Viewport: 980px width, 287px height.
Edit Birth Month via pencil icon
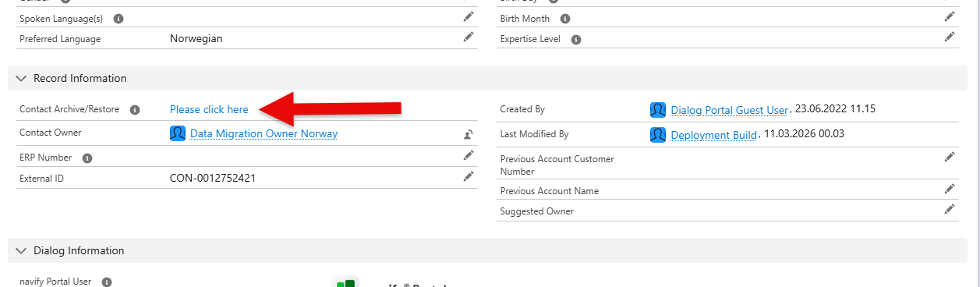(x=949, y=16)
